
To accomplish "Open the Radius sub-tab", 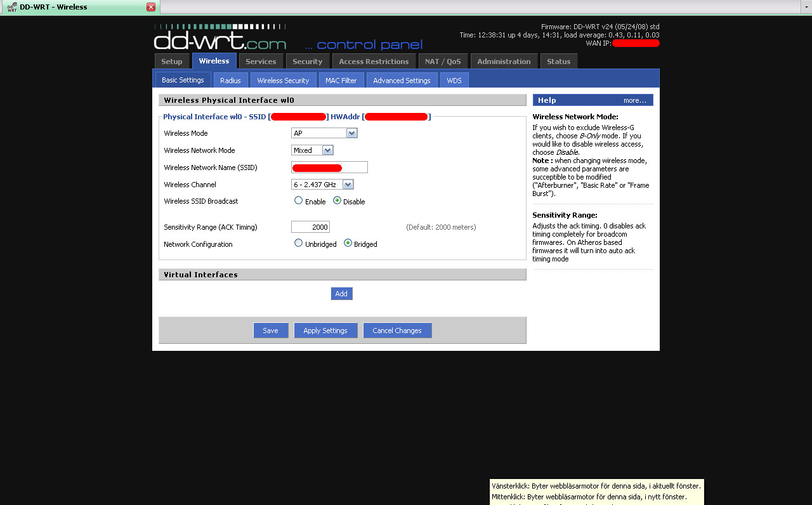I will [230, 81].
